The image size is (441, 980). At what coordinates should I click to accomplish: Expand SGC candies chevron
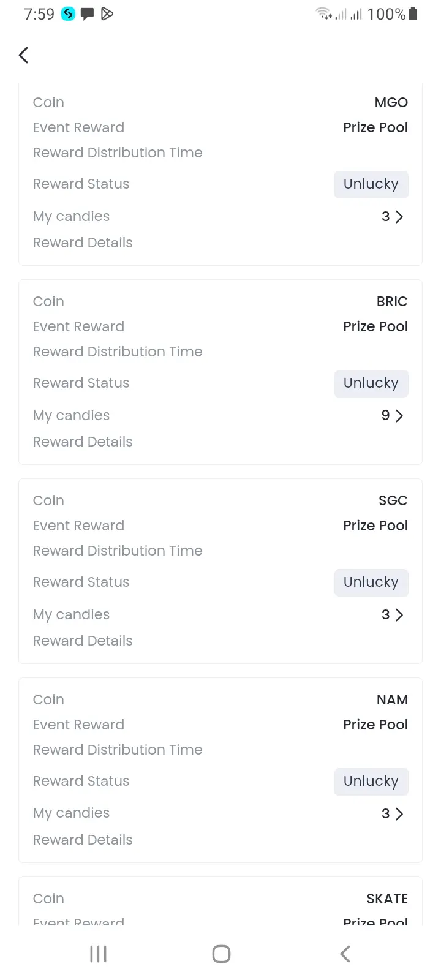tap(399, 614)
